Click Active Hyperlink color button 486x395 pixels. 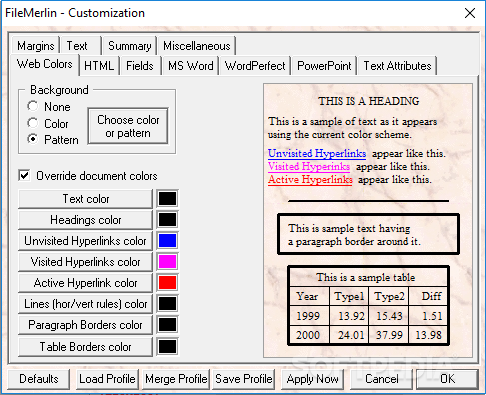[86, 283]
